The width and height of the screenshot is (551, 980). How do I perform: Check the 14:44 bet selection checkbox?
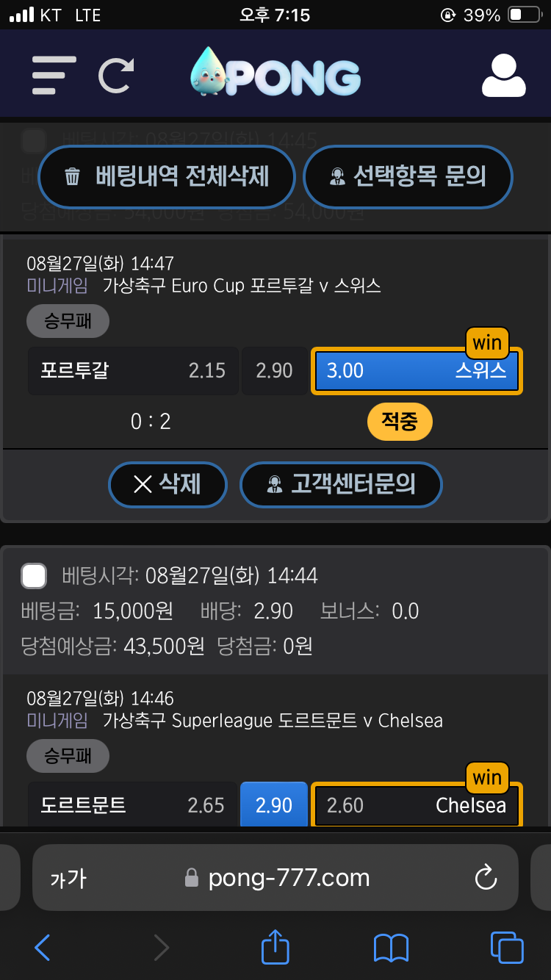(34, 576)
